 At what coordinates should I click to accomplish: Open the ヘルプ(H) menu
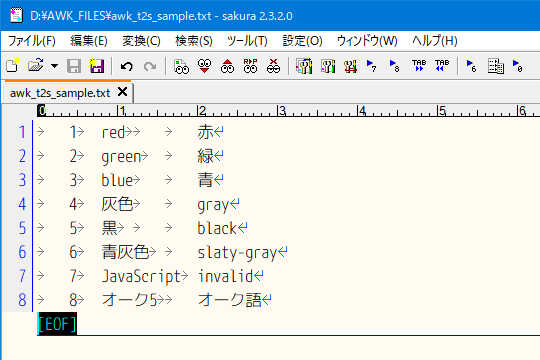pos(435,41)
